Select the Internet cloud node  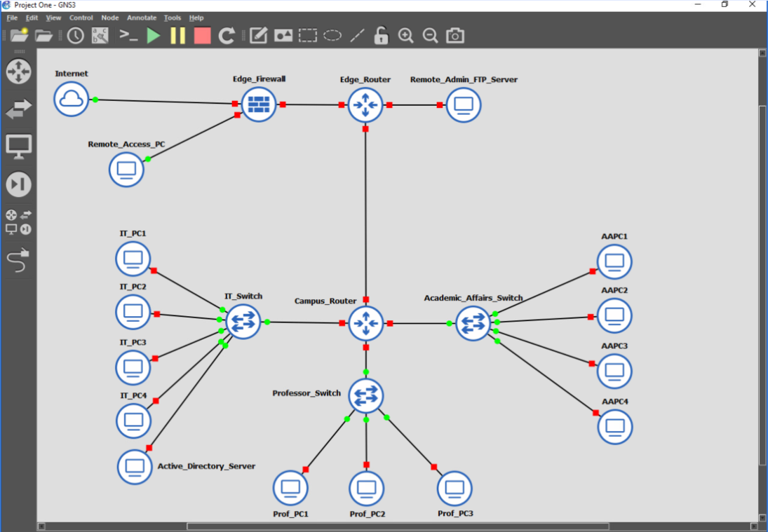point(70,99)
